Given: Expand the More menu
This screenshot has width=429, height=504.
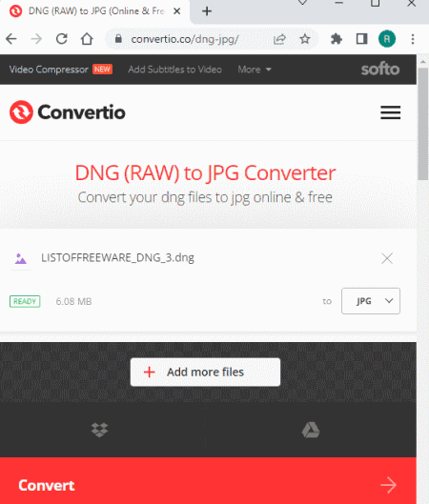Looking at the screenshot, I should [255, 70].
